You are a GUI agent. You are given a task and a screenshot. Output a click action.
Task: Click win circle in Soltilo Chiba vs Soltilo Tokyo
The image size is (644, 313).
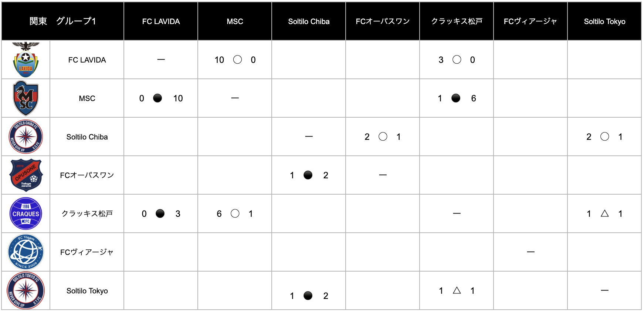[x=604, y=137]
